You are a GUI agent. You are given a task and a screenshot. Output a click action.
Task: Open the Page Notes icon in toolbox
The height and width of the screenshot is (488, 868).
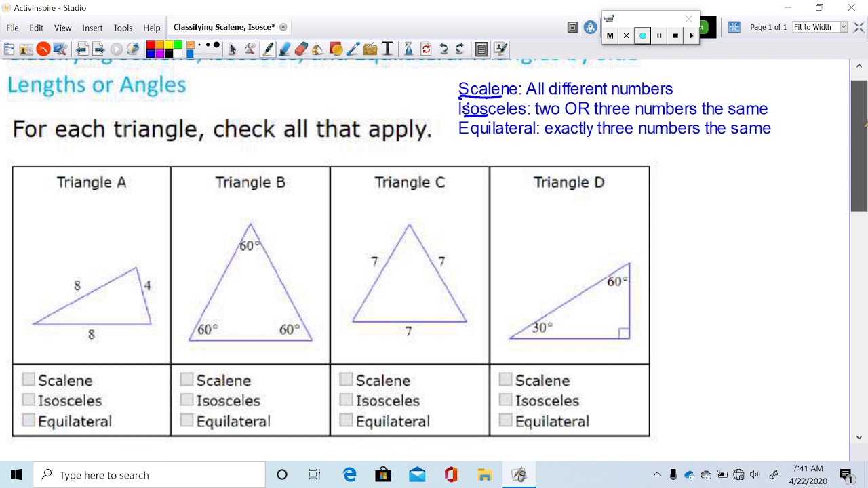point(481,49)
